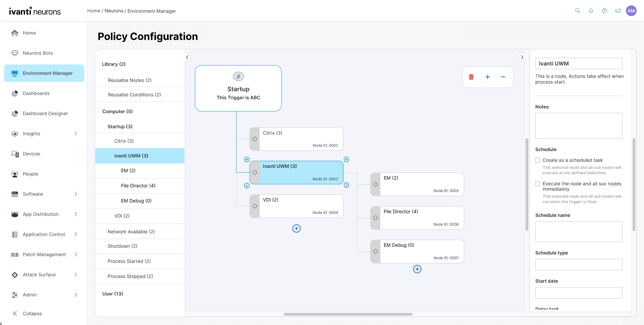This screenshot has height=325, width=644.
Task: Click the announcements megaphone icon
Action: click(x=618, y=11)
